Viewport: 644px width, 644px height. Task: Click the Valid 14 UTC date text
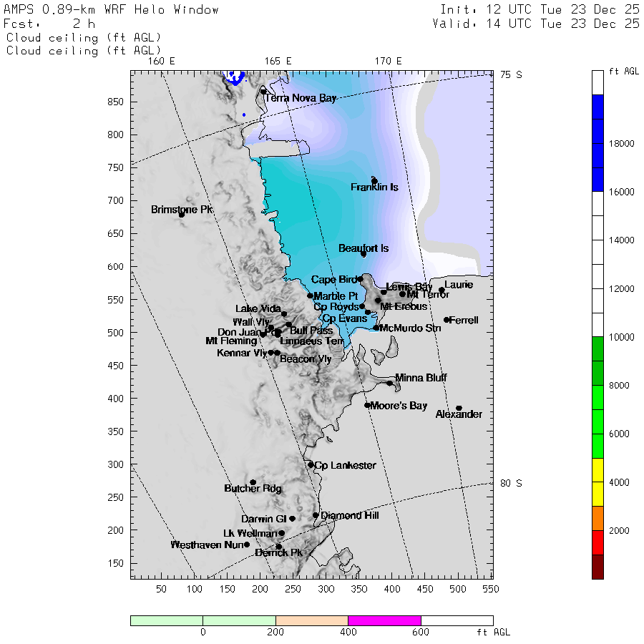pyautogui.click(x=536, y=24)
